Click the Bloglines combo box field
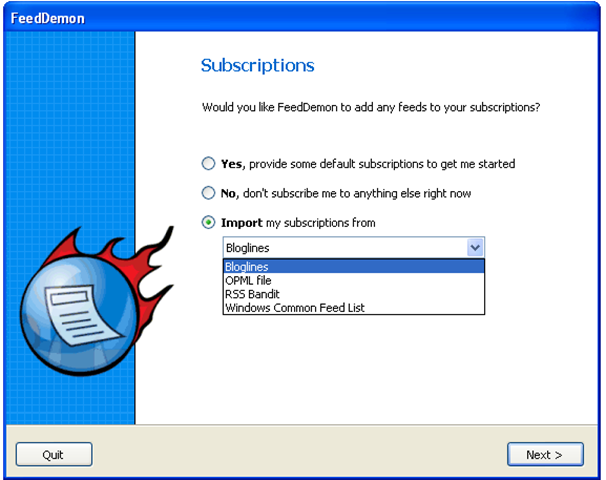 click(354, 247)
